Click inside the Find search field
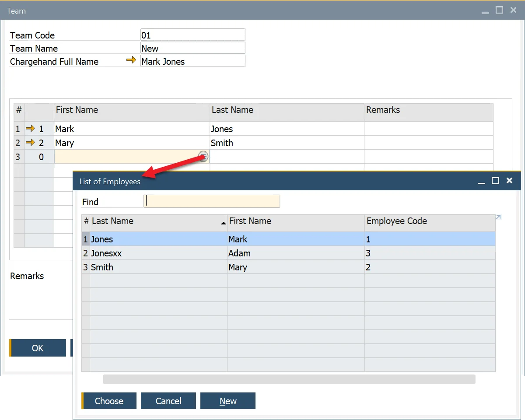Viewport: 525px width, 420px height. pos(212,202)
